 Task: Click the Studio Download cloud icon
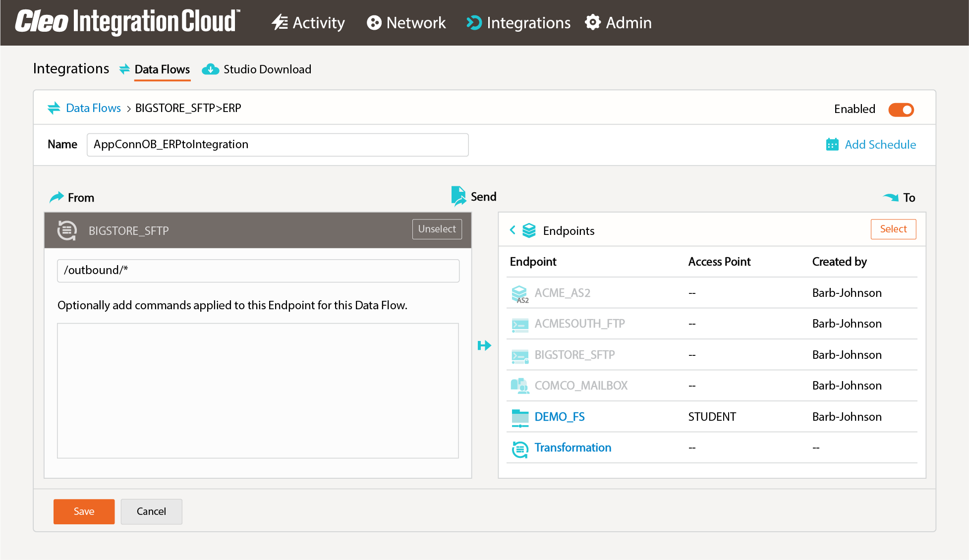210,69
